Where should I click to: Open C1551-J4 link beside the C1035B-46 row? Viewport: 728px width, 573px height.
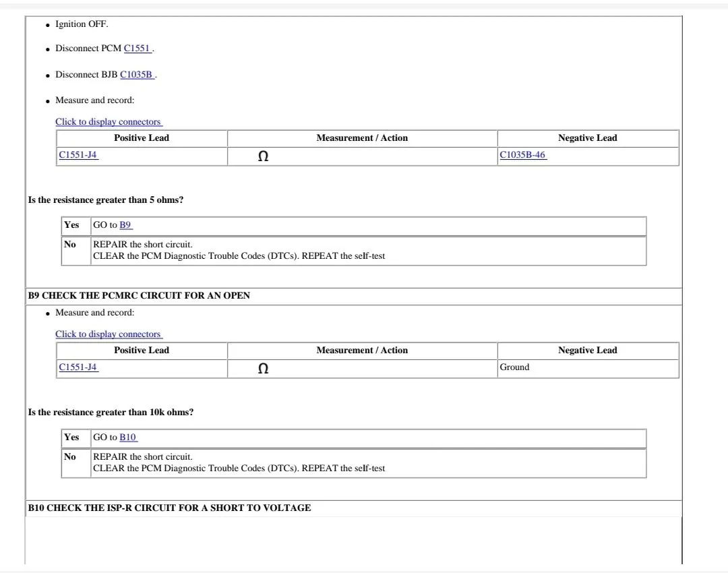coord(79,156)
